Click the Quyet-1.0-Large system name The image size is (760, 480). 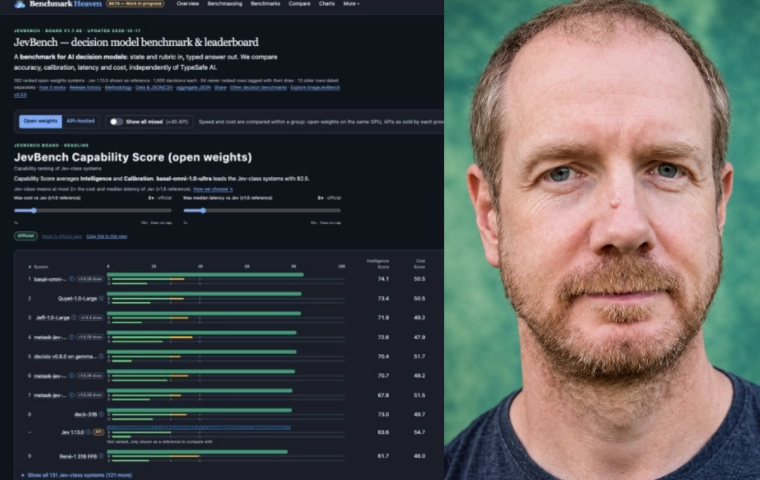[78, 298]
